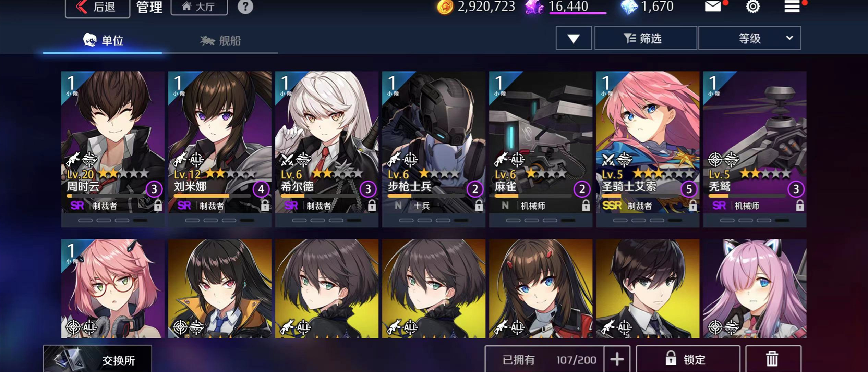The width and height of the screenshot is (868, 372).
Task: Toggle lock on 周时云 card
Action: pos(158,206)
